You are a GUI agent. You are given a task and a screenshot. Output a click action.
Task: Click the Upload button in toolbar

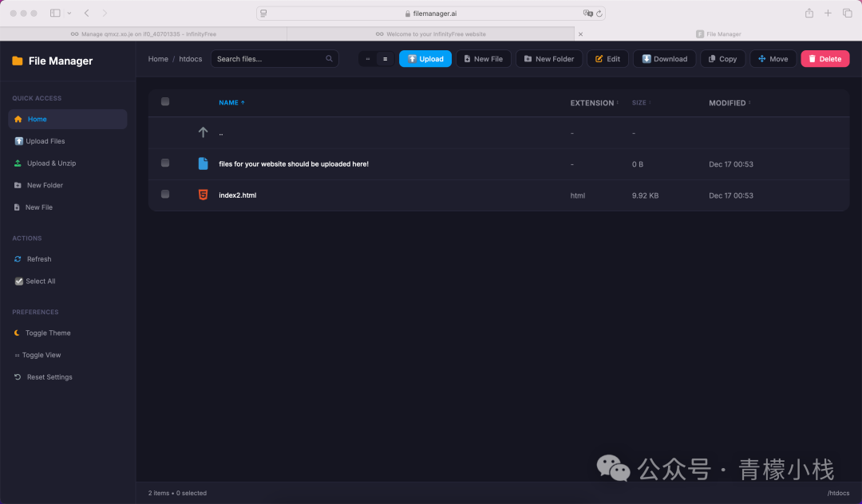click(x=425, y=59)
